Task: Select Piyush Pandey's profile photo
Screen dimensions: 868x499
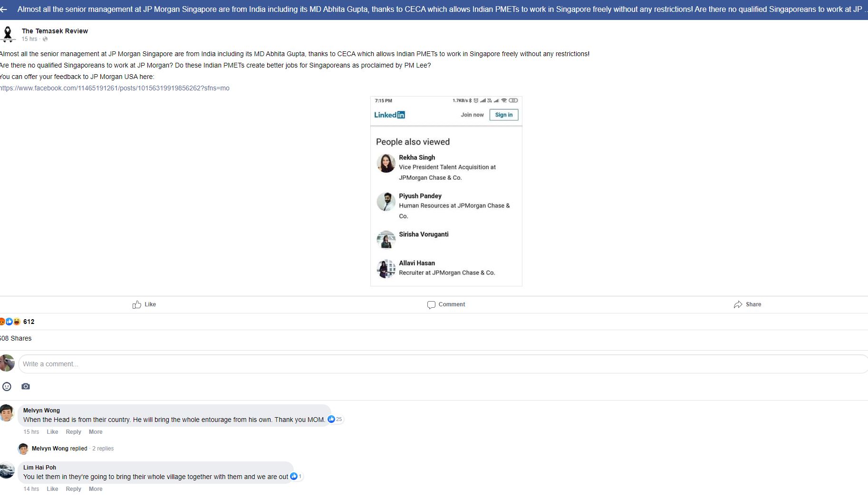Action: (386, 202)
